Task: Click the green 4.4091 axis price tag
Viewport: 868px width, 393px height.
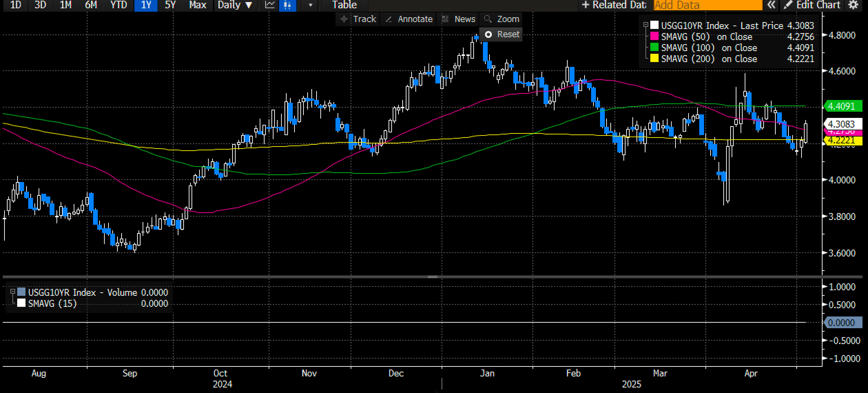Action: [842, 106]
